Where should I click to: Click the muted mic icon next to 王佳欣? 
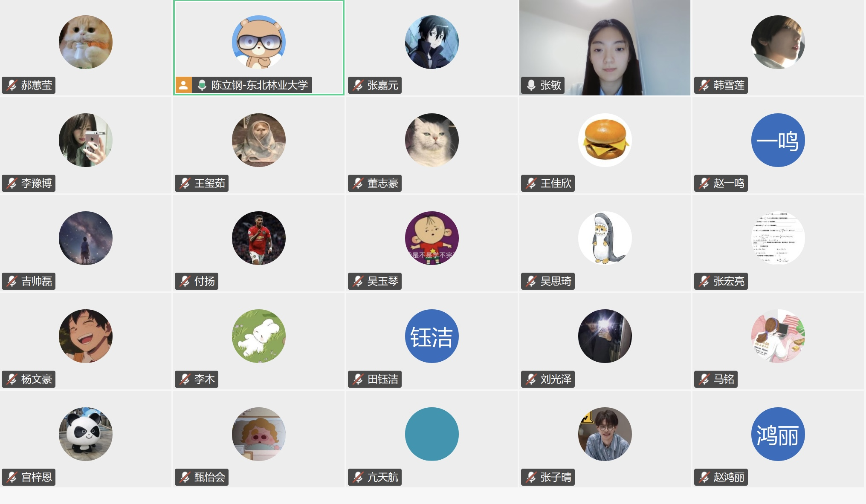pyautogui.click(x=531, y=183)
